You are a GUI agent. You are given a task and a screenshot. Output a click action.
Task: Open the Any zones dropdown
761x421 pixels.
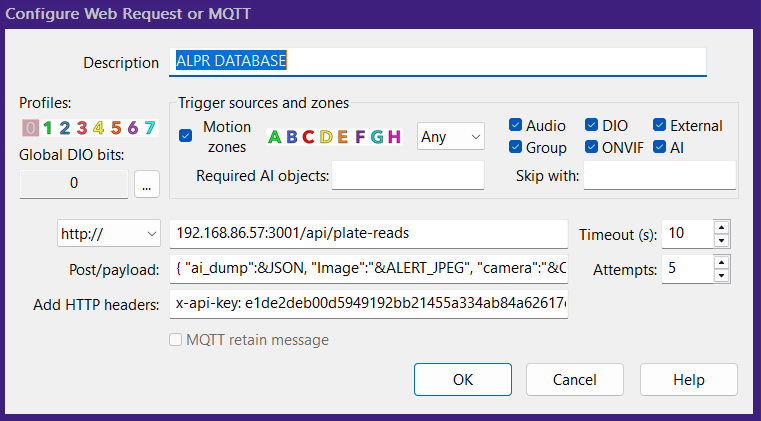pos(450,136)
